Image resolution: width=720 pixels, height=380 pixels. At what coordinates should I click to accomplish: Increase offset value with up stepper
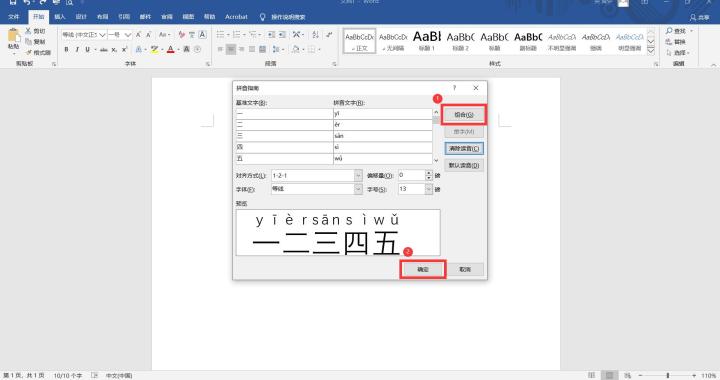[429, 173]
